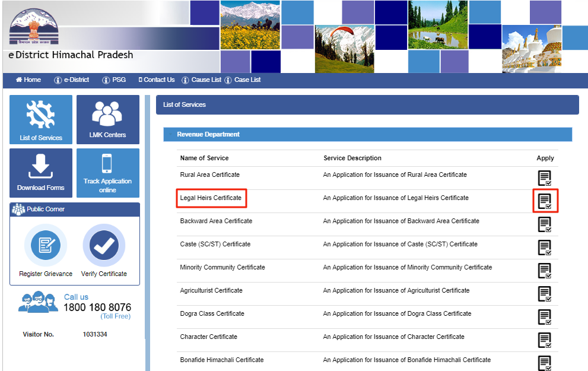Image resolution: width=588 pixels, height=371 pixels.
Task: Click the Apply icon for Rural Area Certificate
Action: click(545, 178)
